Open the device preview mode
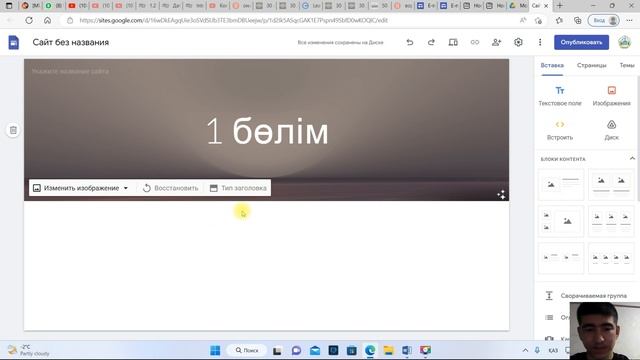The image size is (640, 360). 453,42
